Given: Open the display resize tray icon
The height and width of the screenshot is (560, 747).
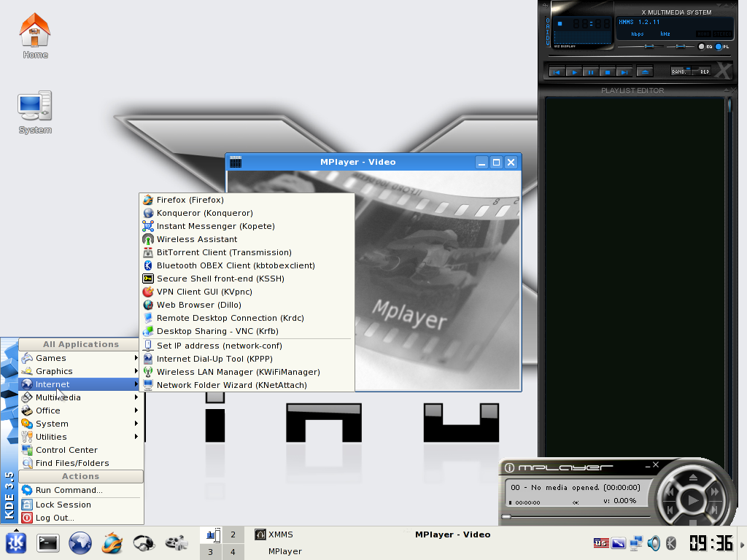Looking at the screenshot, I should coord(619,542).
